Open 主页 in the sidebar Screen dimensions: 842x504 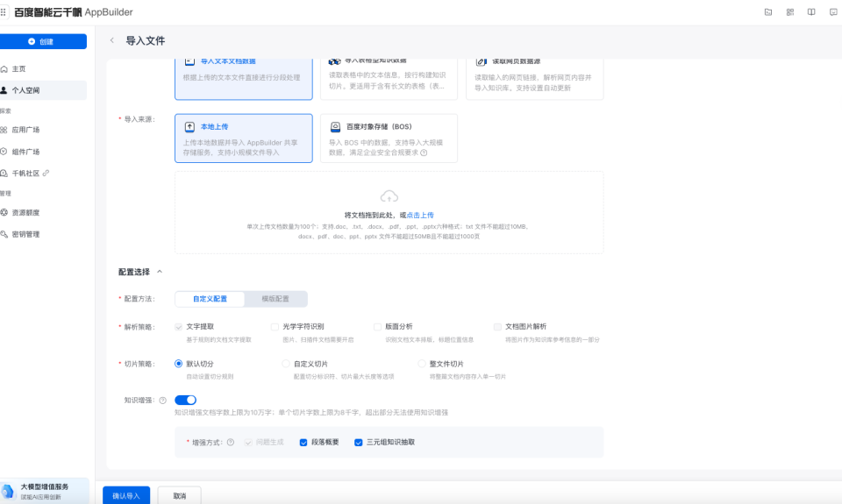click(44, 68)
